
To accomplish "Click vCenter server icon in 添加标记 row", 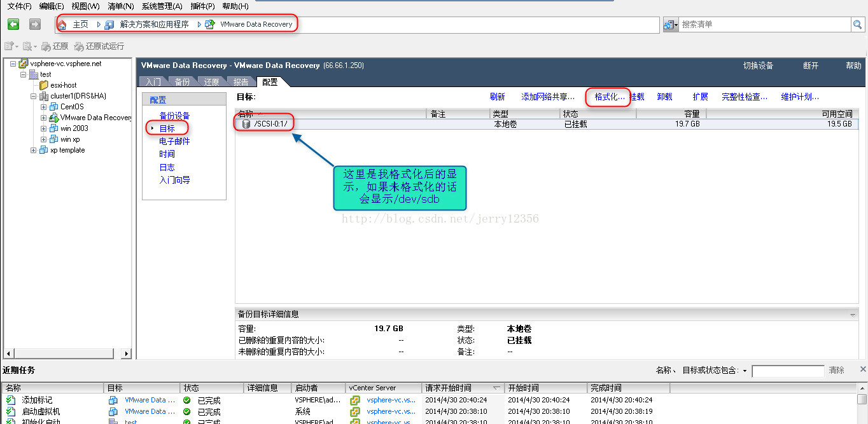I will click(356, 400).
